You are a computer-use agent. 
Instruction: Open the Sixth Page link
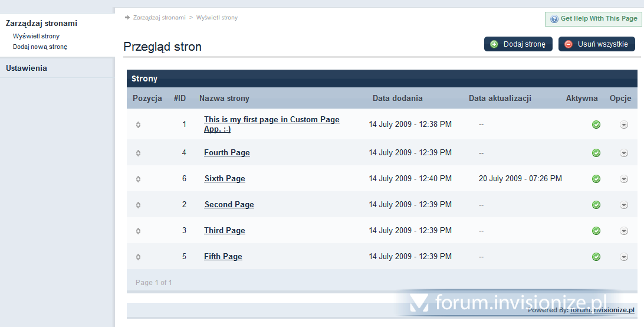point(225,179)
